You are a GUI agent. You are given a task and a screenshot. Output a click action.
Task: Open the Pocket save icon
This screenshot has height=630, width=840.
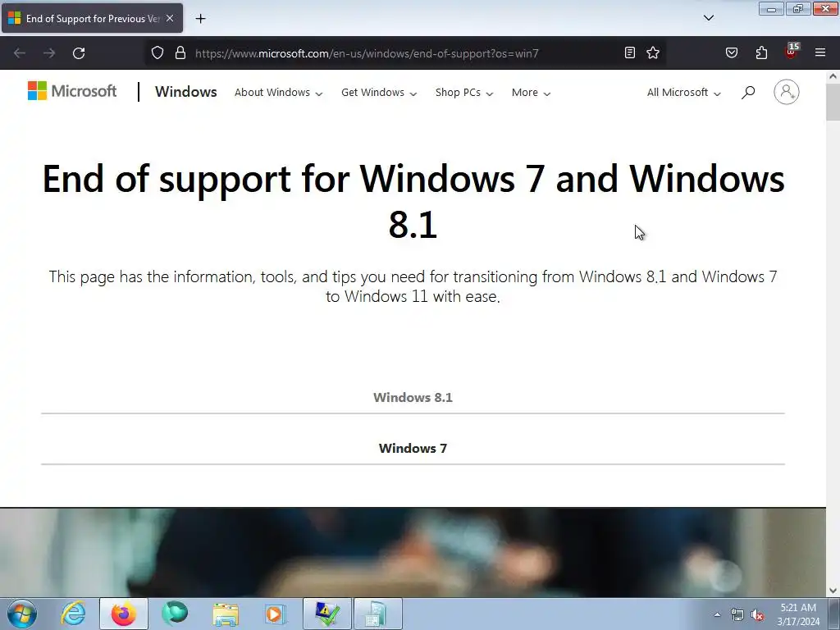point(732,52)
